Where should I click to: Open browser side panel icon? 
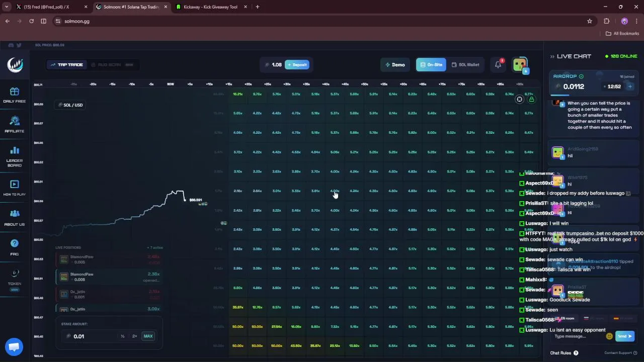tap(43, 21)
